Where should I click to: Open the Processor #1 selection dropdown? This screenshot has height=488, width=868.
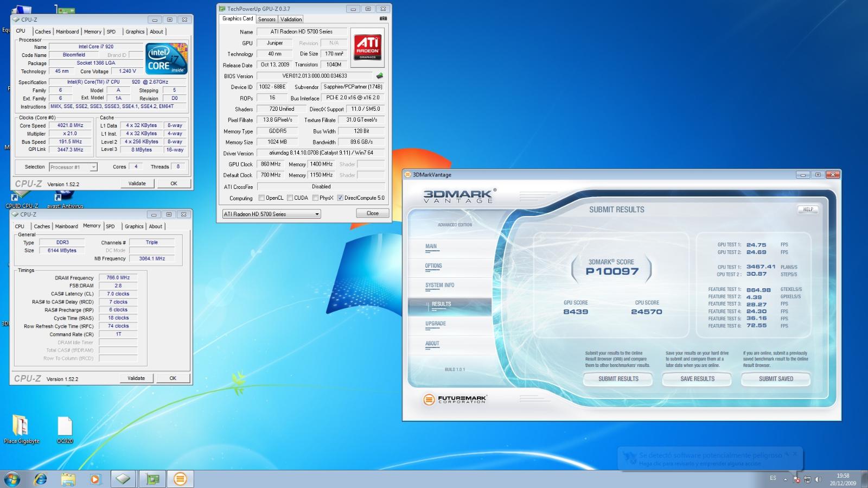point(73,167)
